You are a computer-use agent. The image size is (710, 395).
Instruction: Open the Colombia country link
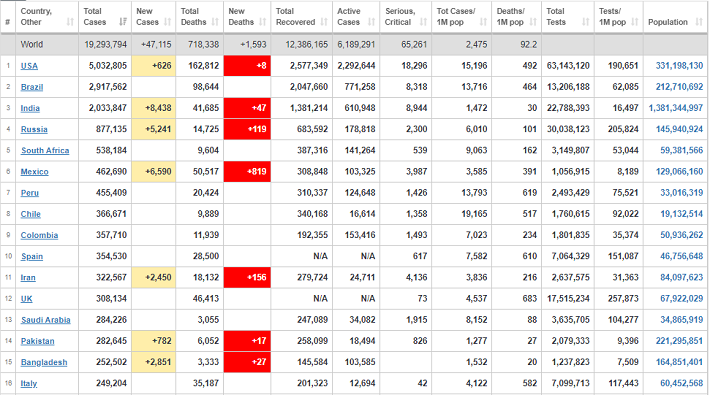click(x=39, y=235)
